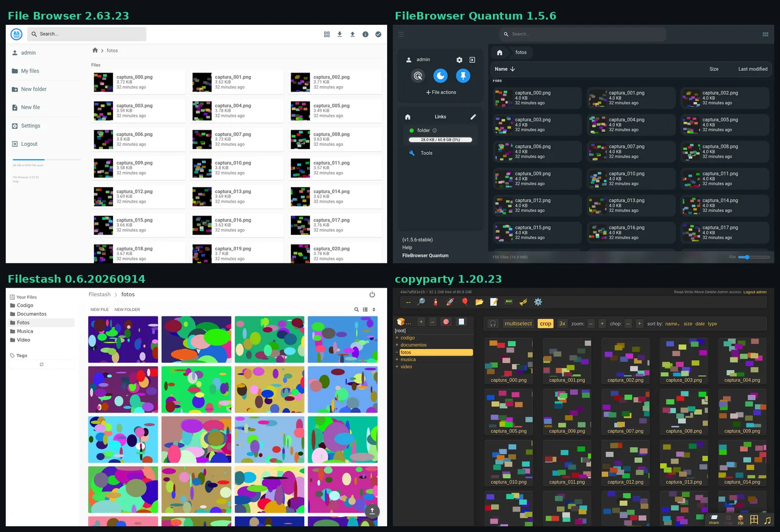Open the info icon in File Browser
Viewport: 780px width, 532px height.
coord(365,34)
